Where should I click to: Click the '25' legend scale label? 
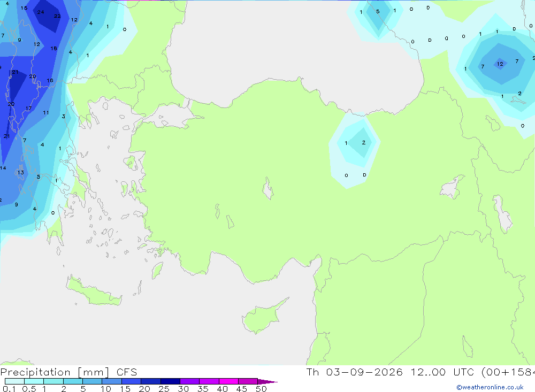pyautogui.click(x=164, y=389)
